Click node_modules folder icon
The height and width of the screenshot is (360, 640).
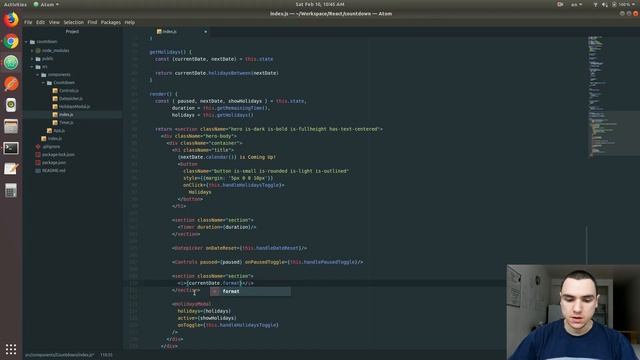[x=38, y=51]
